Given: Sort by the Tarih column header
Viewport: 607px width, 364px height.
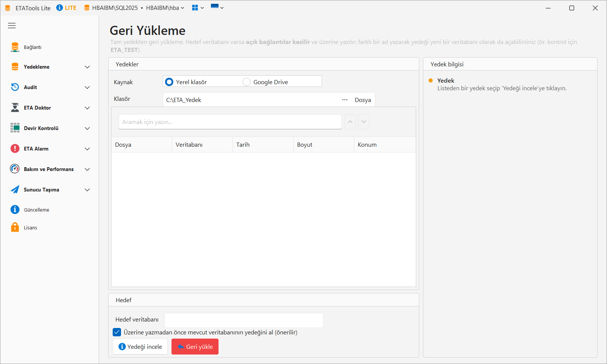Looking at the screenshot, I should click(263, 144).
